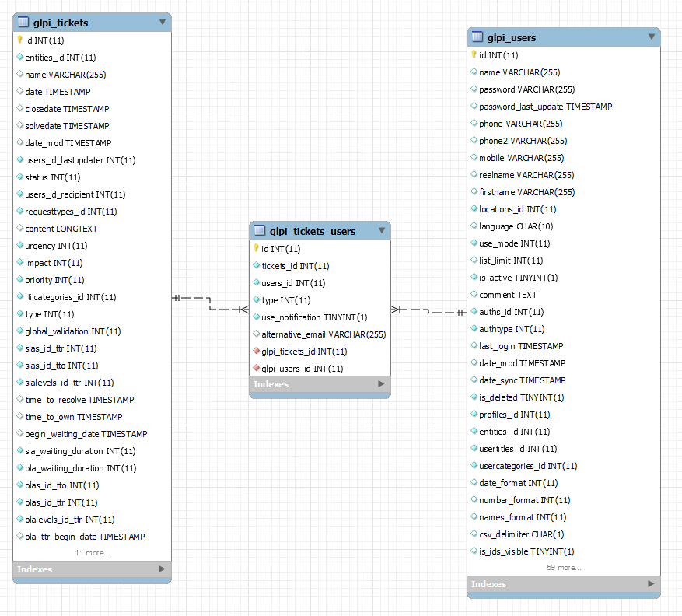The width and height of the screenshot is (682, 616).
Task: Click diamond icon beside profiles_id INT(11)
Action: pos(474,414)
